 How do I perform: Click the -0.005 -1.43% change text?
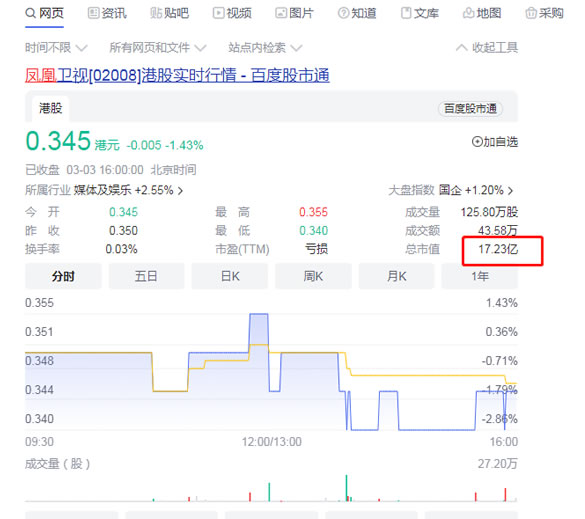165,145
